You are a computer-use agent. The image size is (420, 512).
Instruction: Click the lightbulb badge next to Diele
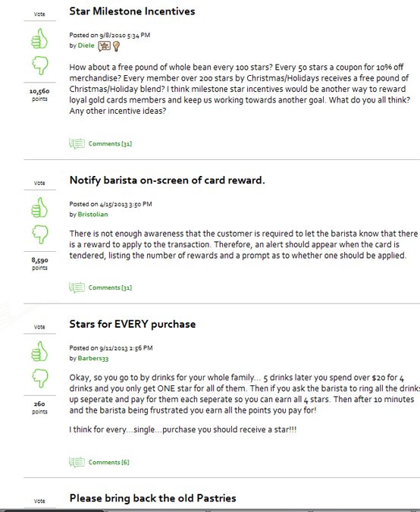click(116, 46)
